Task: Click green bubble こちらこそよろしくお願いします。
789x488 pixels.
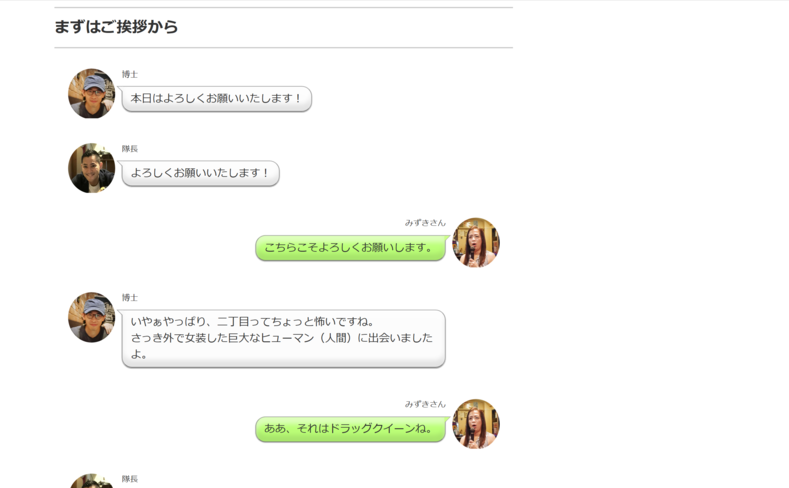Action: point(350,248)
